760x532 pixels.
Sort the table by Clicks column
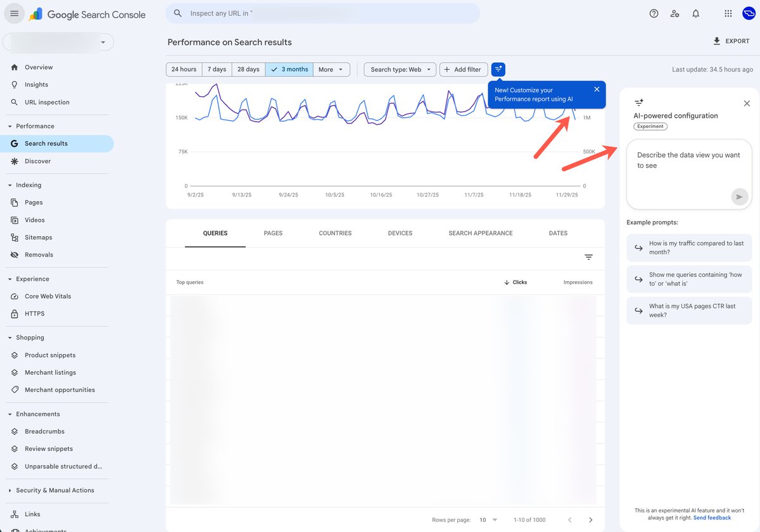[516, 282]
